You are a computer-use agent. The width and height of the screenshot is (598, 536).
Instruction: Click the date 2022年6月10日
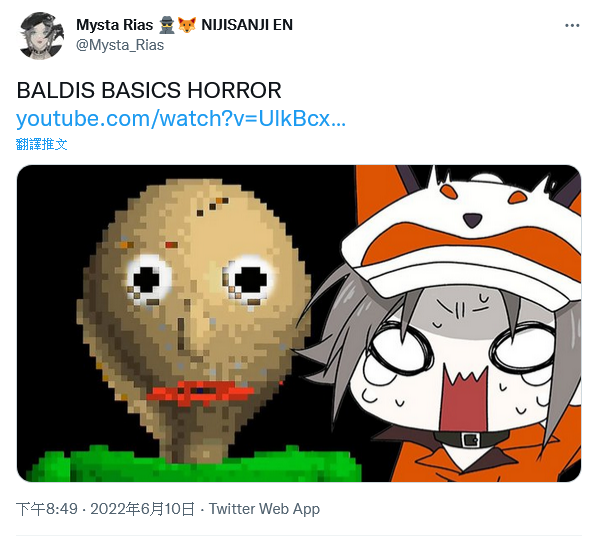142,509
